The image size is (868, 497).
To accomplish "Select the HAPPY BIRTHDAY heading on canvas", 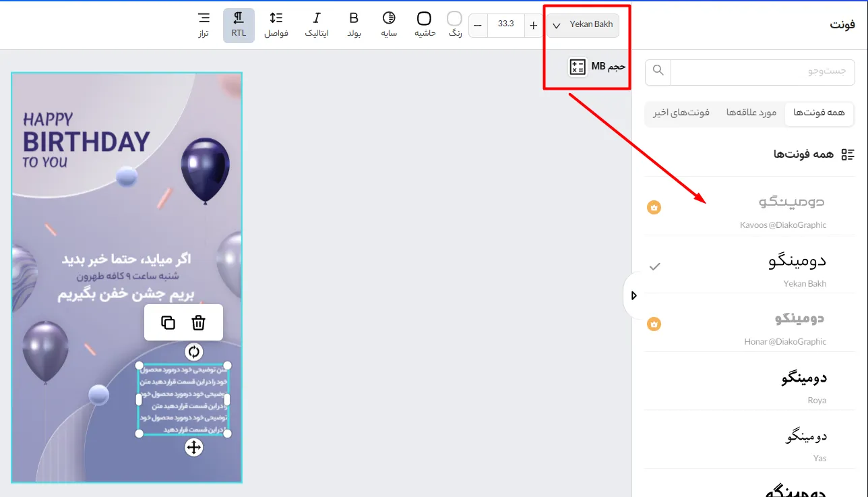I will click(86, 134).
